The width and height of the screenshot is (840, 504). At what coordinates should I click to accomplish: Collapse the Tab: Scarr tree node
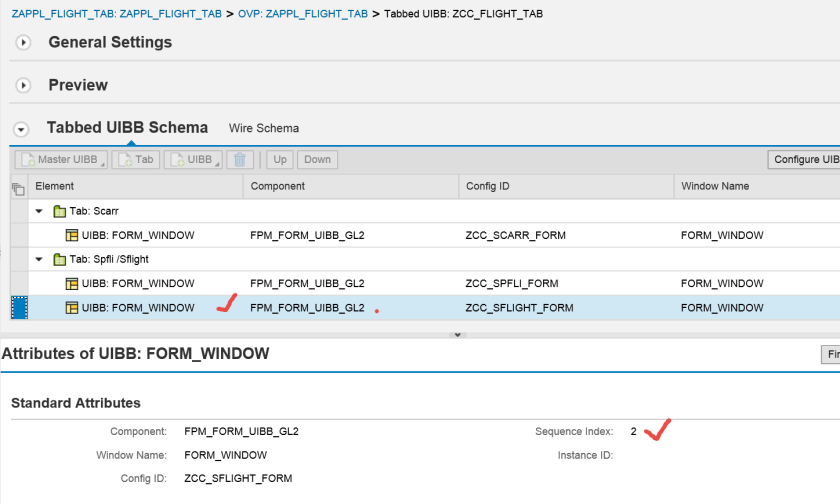[40, 212]
